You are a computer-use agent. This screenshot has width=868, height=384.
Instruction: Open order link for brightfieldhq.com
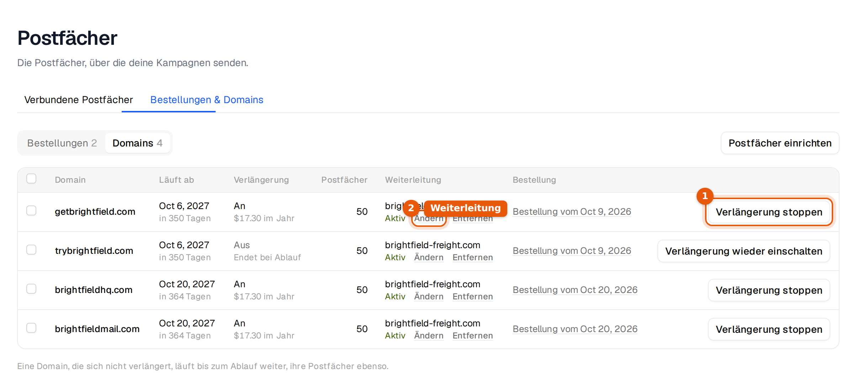(575, 290)
